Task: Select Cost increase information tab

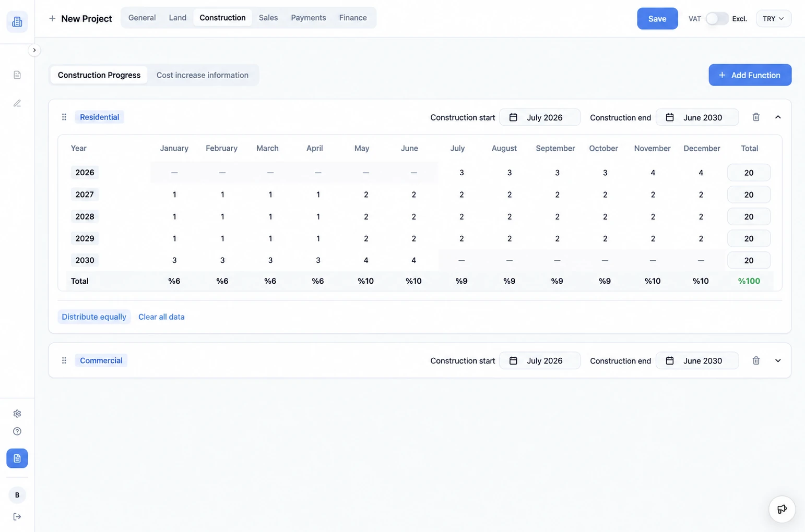Action: point(203,75)
